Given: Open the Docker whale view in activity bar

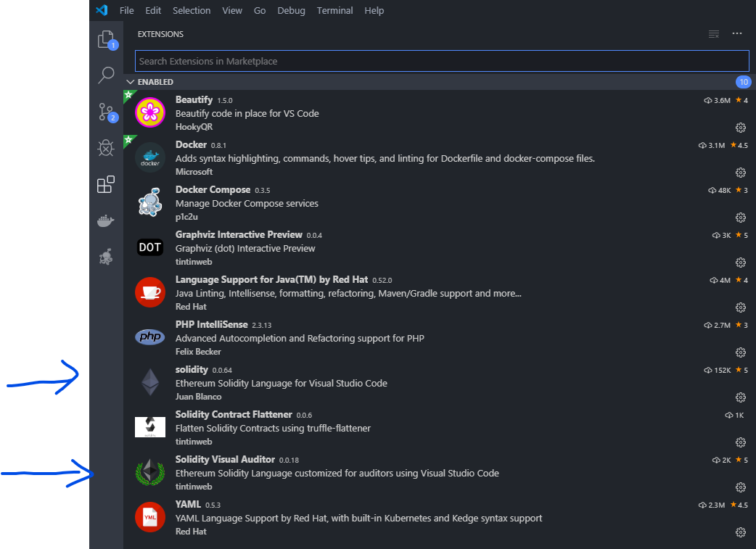Looking at the screenshot, I should [x=106, y=220].
